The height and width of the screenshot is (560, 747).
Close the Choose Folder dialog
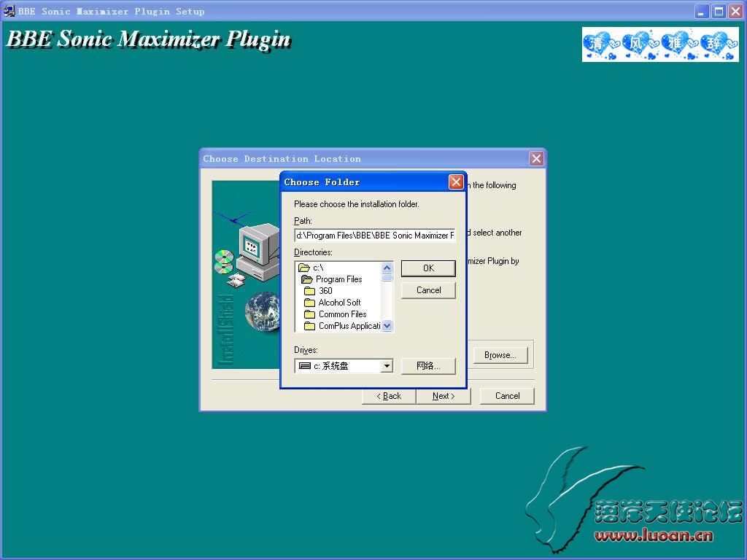point(456,182)
